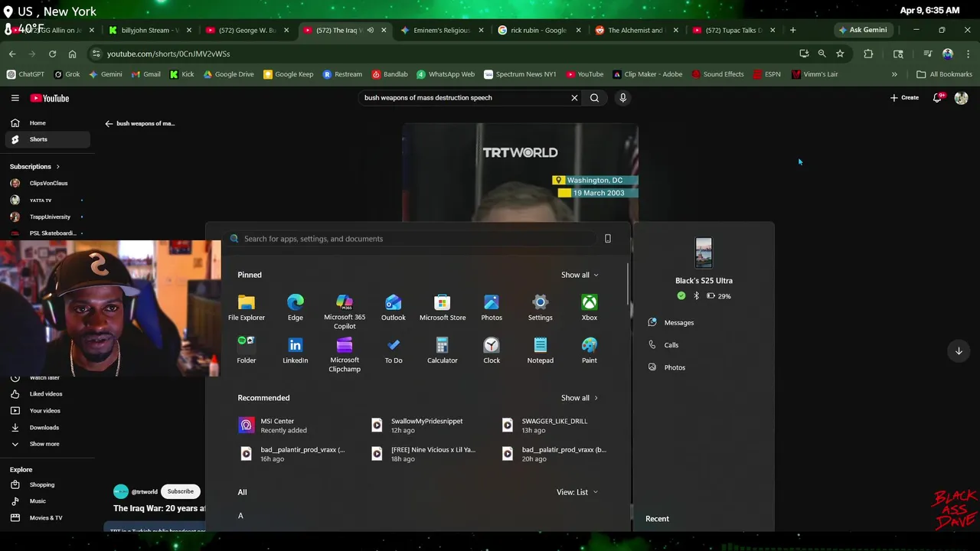Go to browser home page

(72, 54)
